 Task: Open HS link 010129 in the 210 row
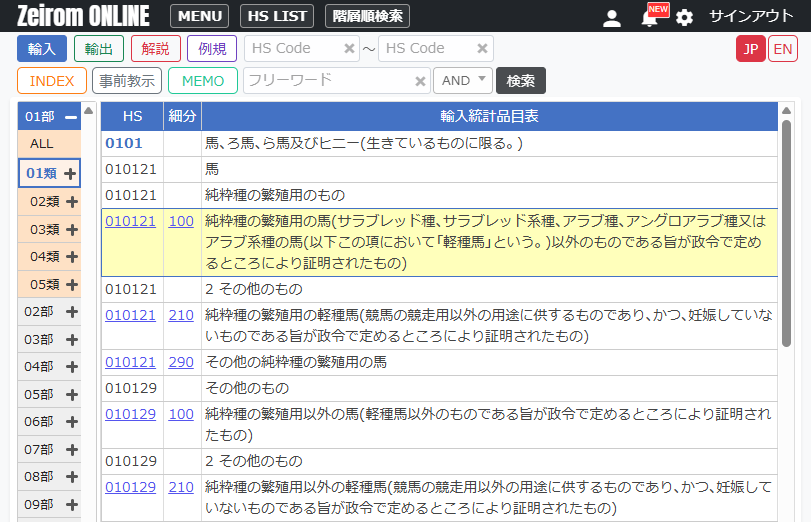130,487
